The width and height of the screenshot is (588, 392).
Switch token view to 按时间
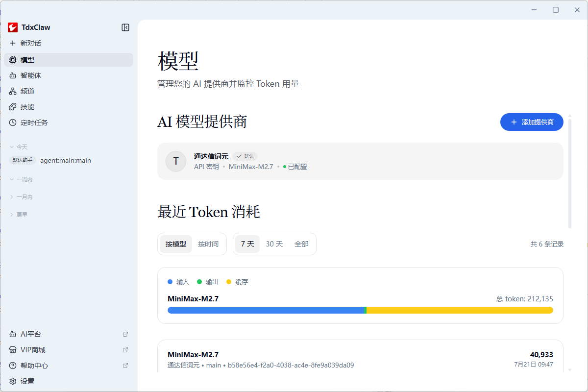(208, 244)
